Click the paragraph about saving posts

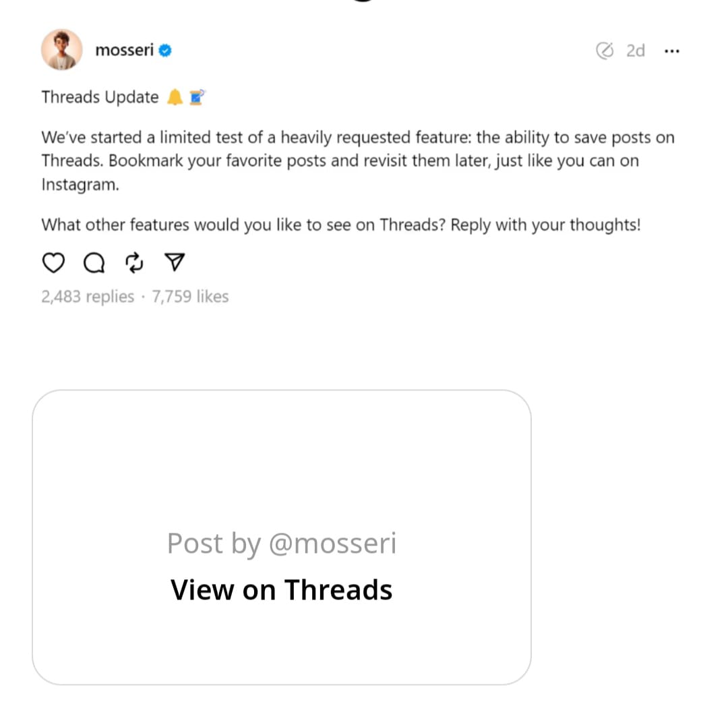coord(357,161)
